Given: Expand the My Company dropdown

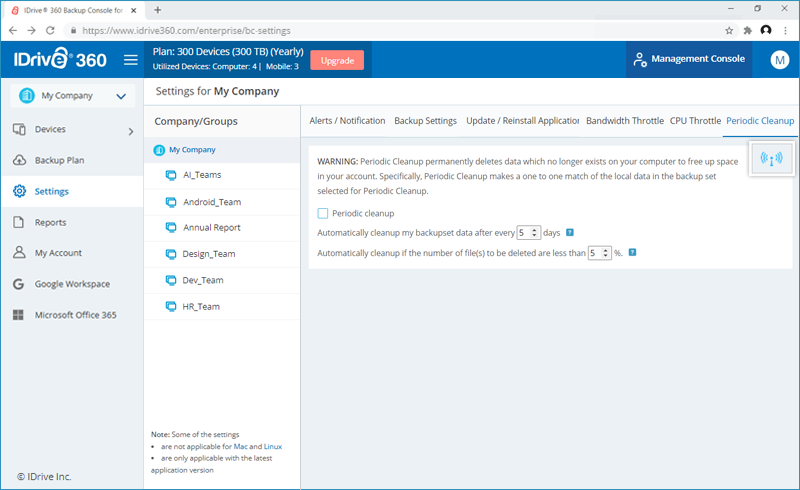Looking at the screenshot, I should (72, 95).
